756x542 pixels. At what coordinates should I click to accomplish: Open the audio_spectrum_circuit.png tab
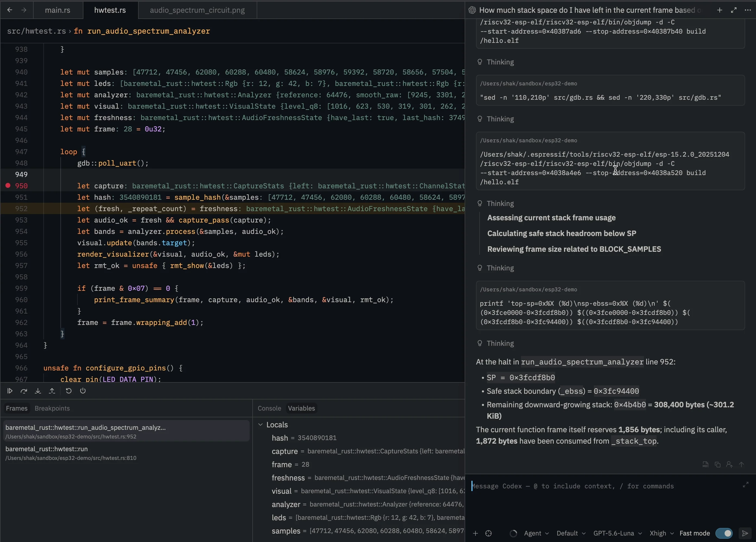click(197, 10)
